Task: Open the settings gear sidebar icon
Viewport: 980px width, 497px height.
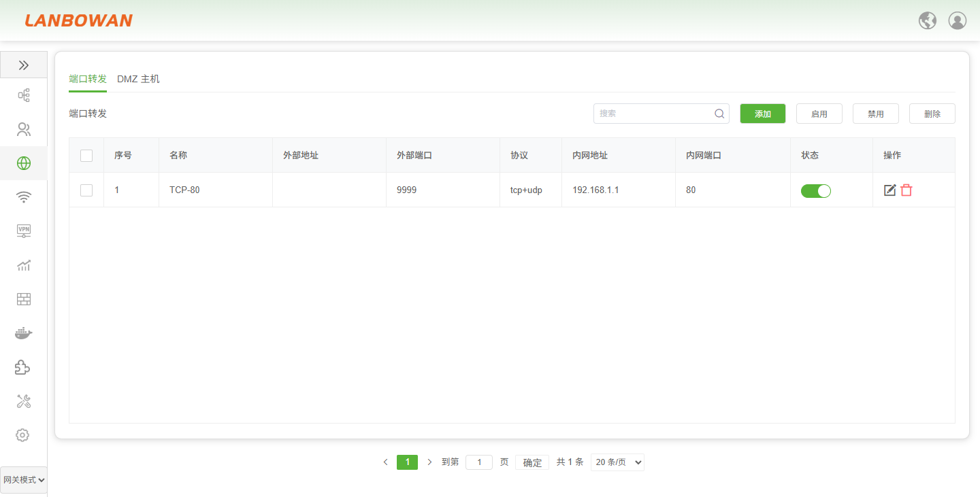Action: pyautogui.click(x=22, y=435)
